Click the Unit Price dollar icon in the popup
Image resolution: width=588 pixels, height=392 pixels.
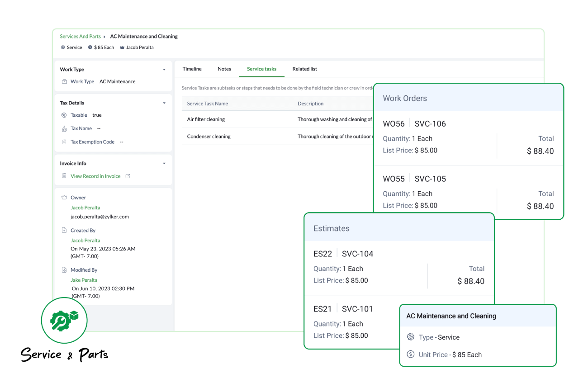click(x=410, y=354)
